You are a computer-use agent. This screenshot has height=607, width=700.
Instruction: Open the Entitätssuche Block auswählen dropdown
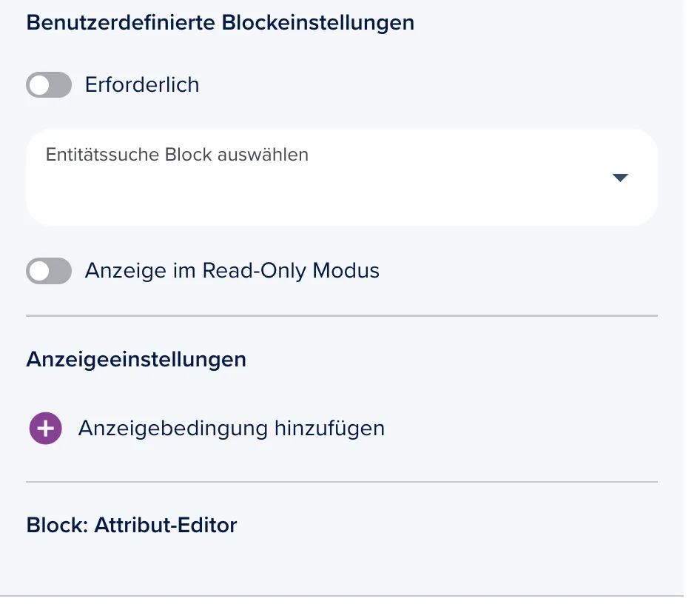click(342, 178)
